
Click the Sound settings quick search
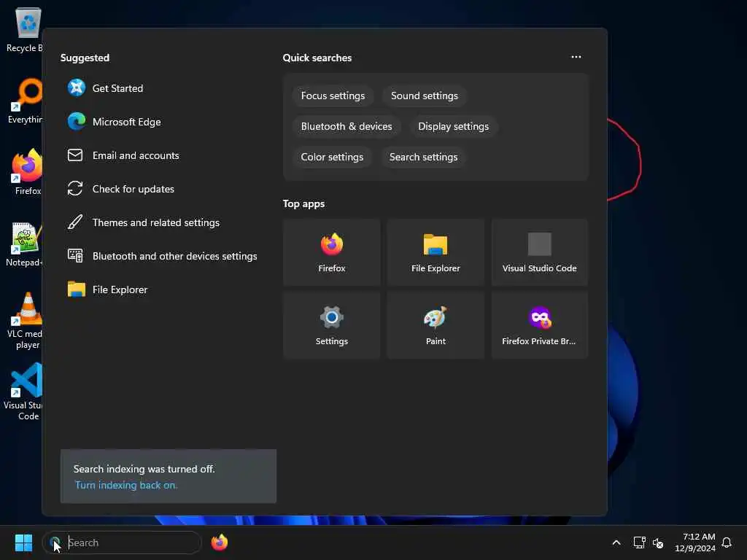(x=424, y=96)
